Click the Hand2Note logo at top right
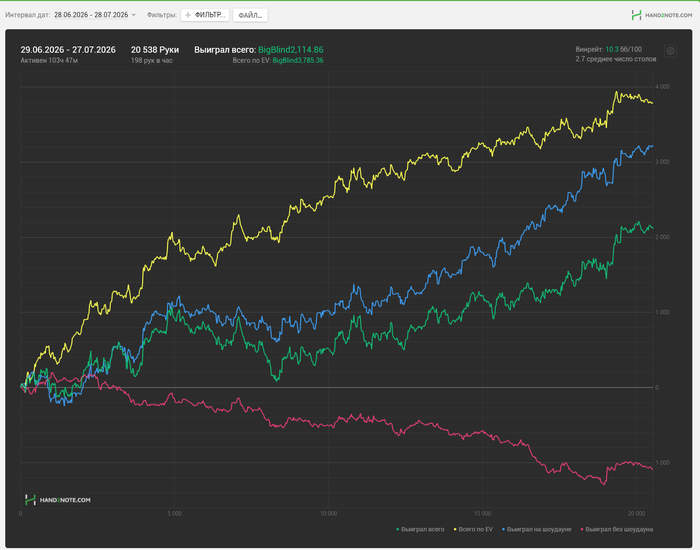This screenshot has height=550, width=700. (662, 15)
